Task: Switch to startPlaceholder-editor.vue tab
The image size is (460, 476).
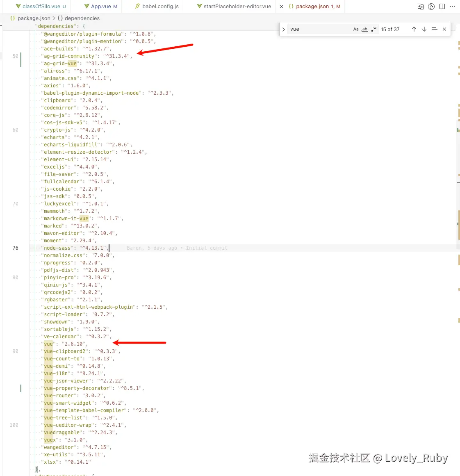Action: click(x=234, y=7)
